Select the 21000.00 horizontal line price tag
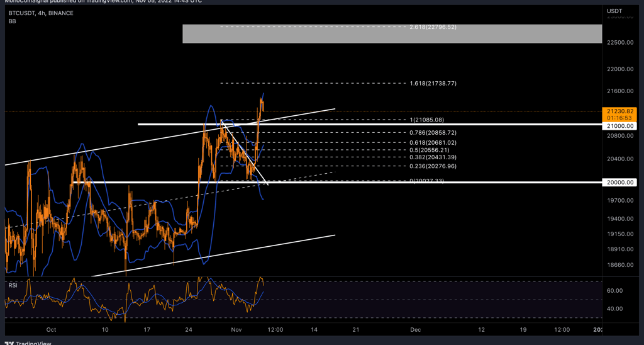 619,127
